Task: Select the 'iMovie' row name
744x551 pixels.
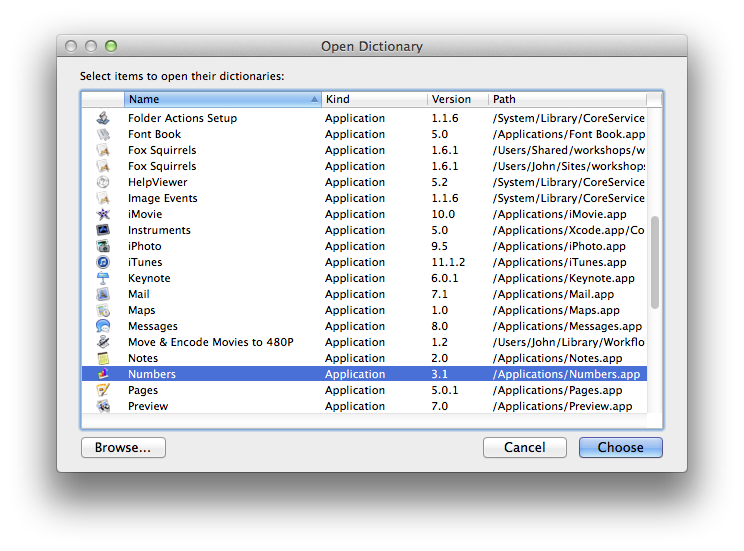Action: [x=145, y=214]
